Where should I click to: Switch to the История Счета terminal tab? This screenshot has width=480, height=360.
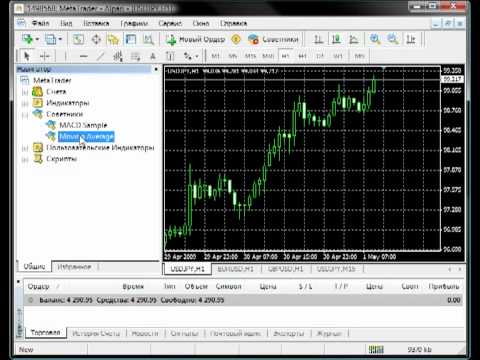click(x=96, y=333)
